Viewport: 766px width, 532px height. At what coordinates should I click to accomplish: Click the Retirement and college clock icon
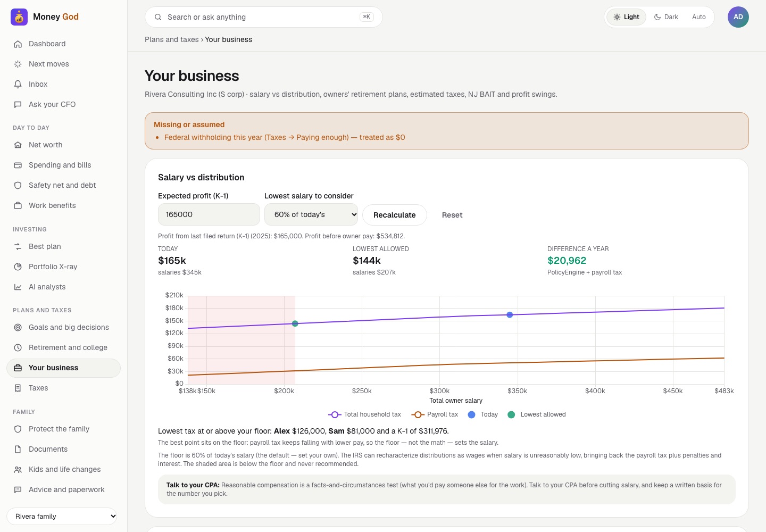click(18, 347)
